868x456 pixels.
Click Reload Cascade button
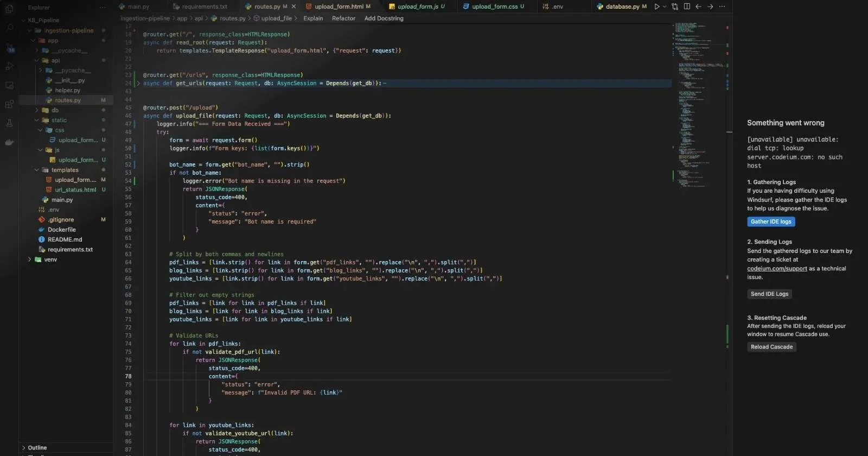[x=771, y=347]
